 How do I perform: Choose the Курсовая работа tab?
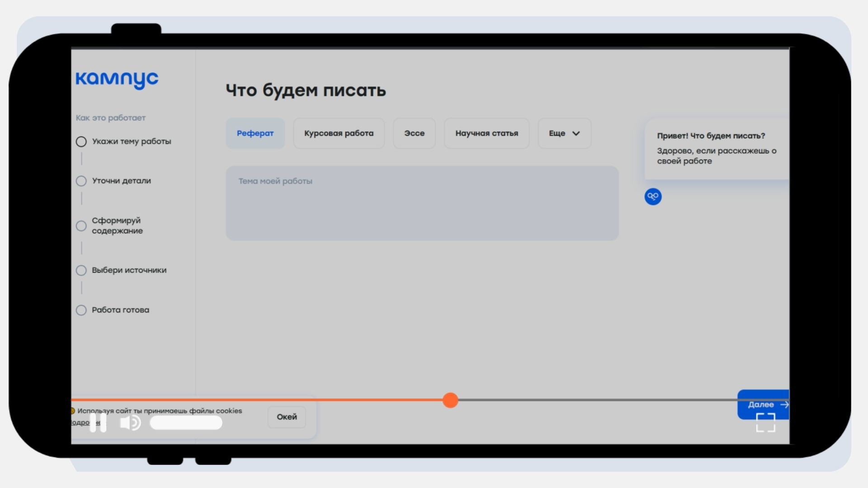[339, 133]
